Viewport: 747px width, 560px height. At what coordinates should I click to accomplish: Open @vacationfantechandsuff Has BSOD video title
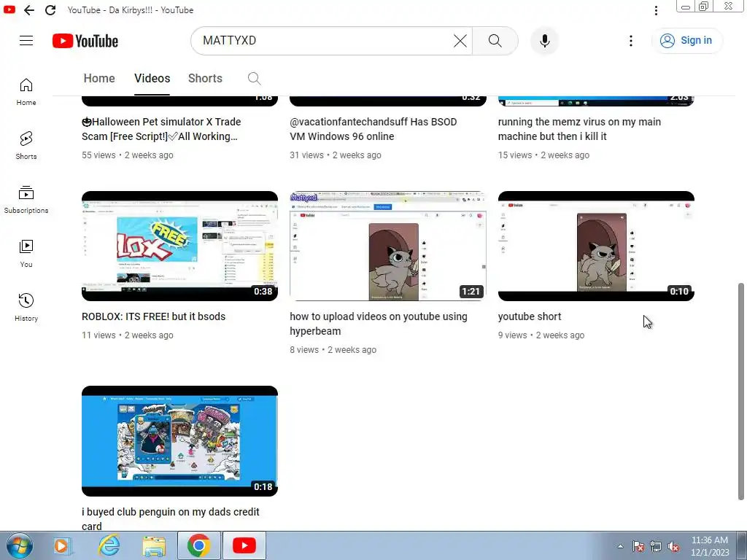[373, 129]
